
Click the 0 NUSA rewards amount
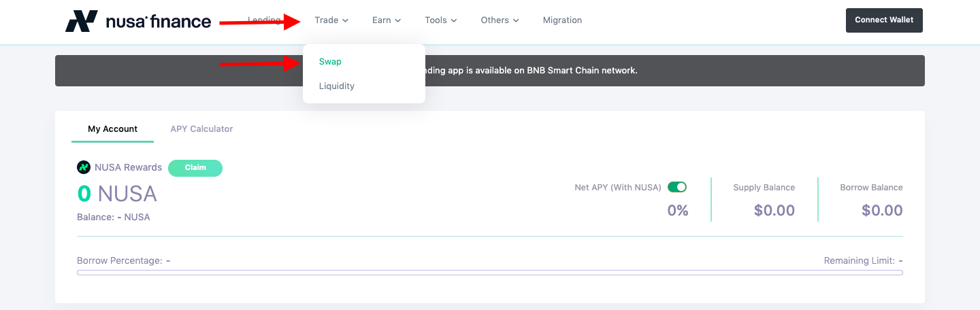tap(117, 194)
